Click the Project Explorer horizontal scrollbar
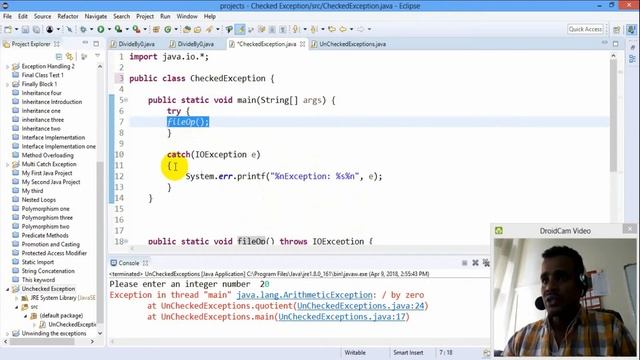The width and height of the screenshot is (640, 360). tap(42, 342)
